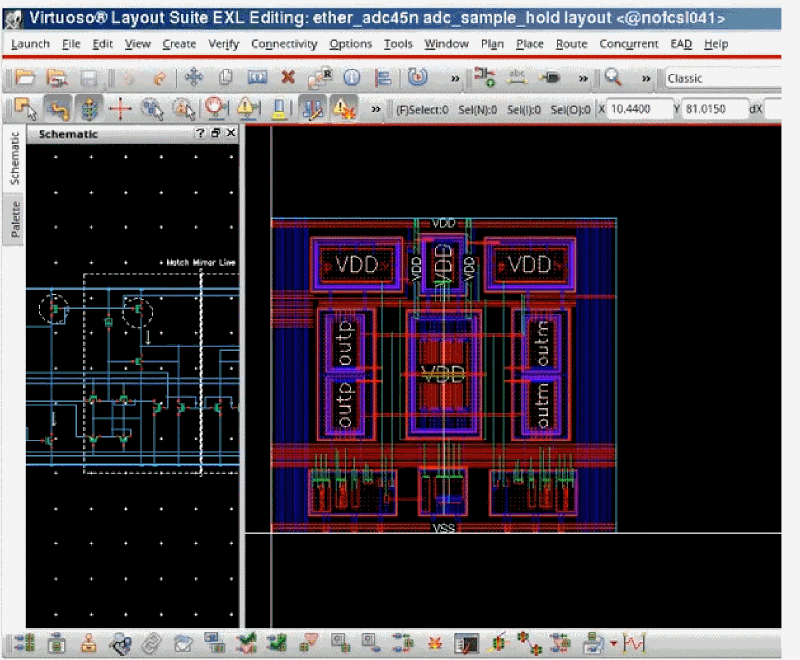Viewport: 800px width, 660px height.
Task: Click the Schematic panel help question button
Action: tap(201, 133)
